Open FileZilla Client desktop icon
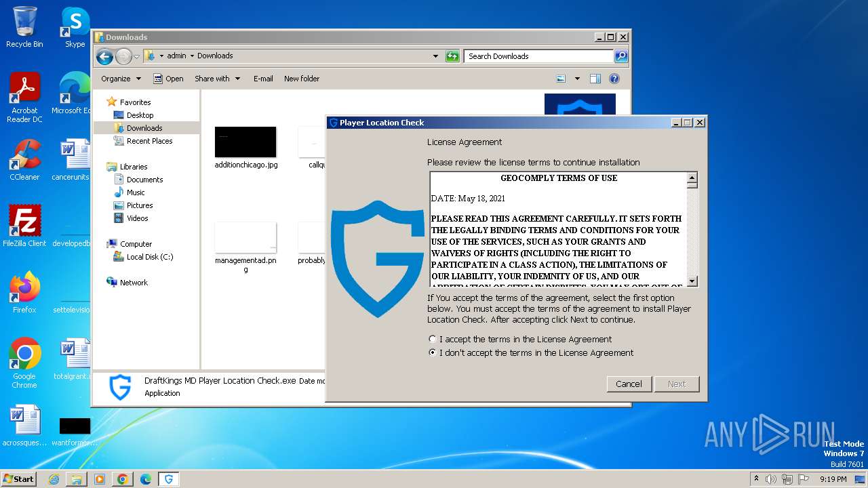The image size is (868, 488). 24,226
